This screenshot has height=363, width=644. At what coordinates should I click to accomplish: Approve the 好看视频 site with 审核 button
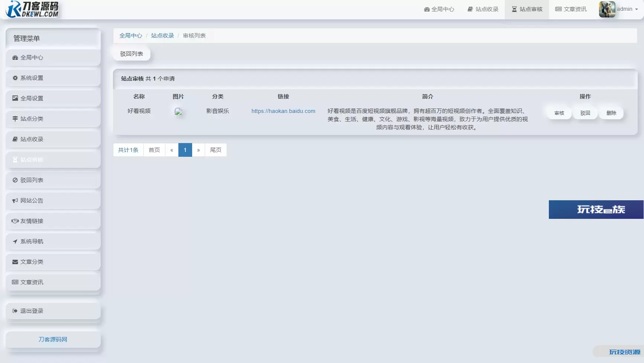click(x=559, y=113)
